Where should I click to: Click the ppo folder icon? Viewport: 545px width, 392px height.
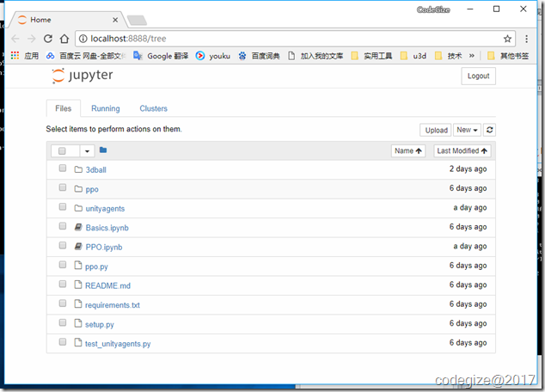[78, 189]
